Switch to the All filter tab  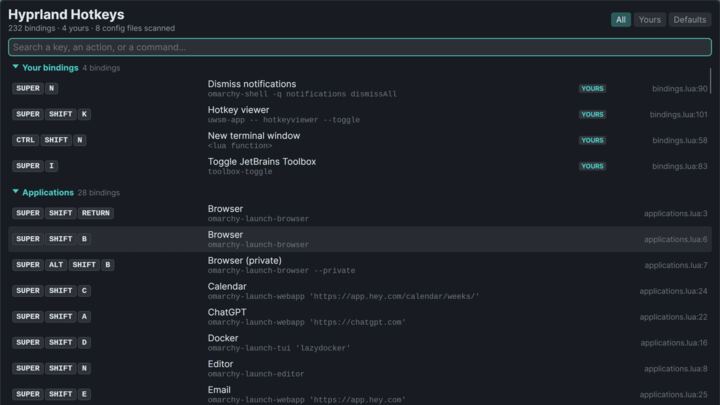point(620,20)
